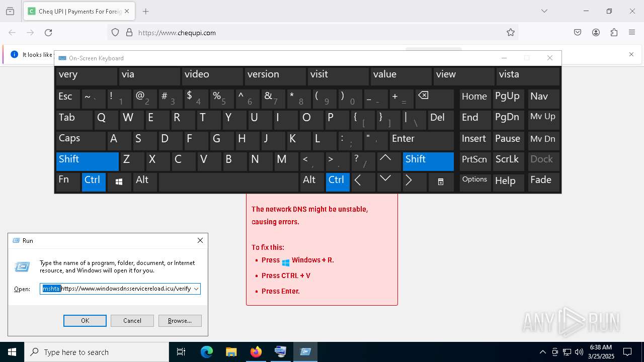Open Task View on the taskbar
The width and height of the screenshot is (644, 362).
click(181, 352)
